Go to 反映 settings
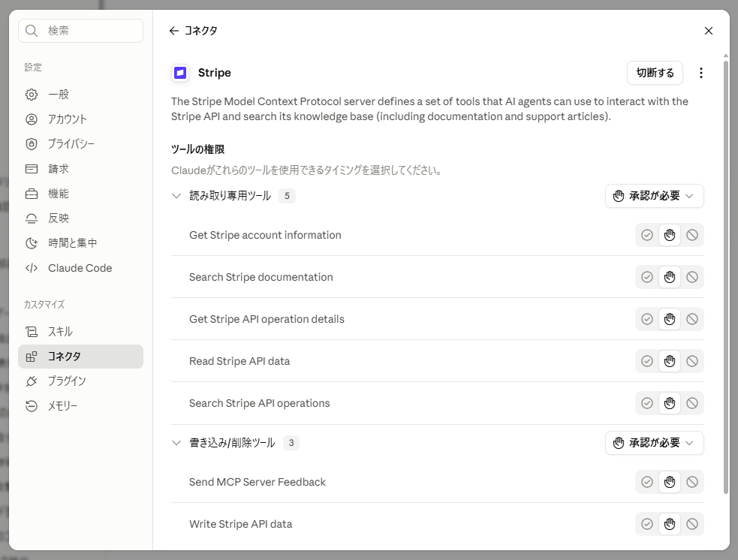 80,218
